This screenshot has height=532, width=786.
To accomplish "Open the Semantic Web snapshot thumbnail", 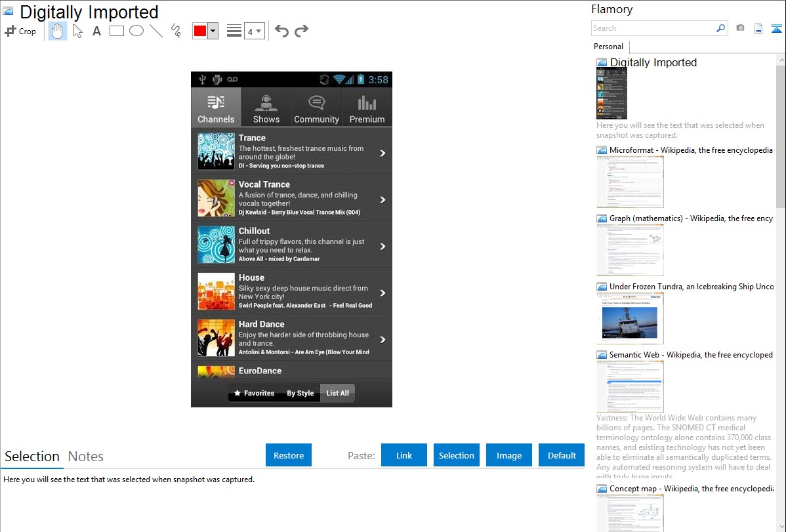I will (630, 386).
